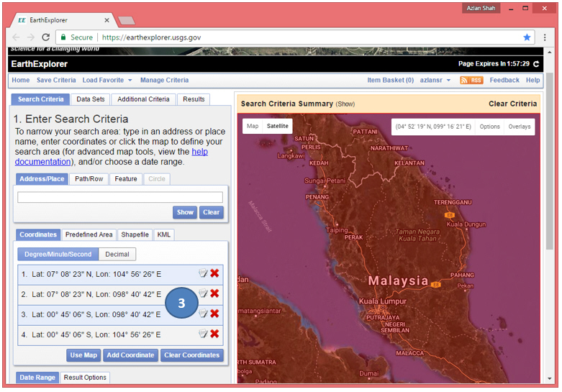Reload the browser page

pyautogui.click(x=45, y=37)
